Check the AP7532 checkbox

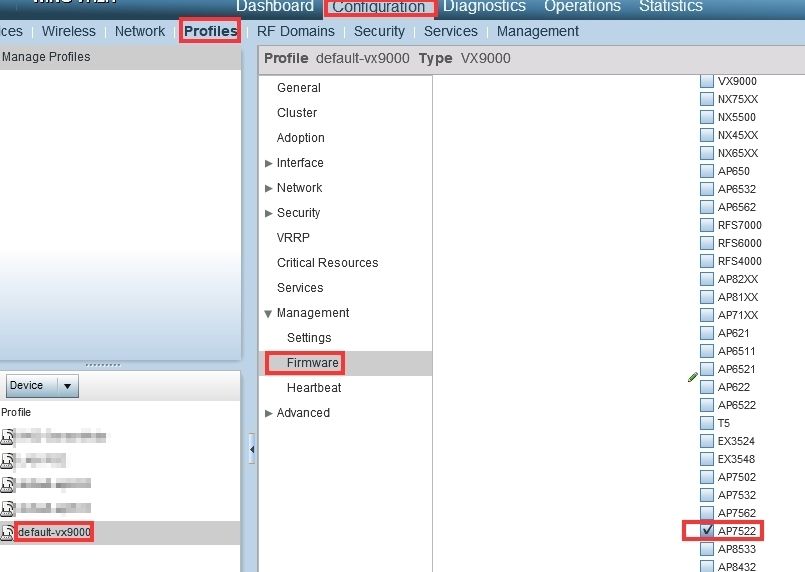707,495
